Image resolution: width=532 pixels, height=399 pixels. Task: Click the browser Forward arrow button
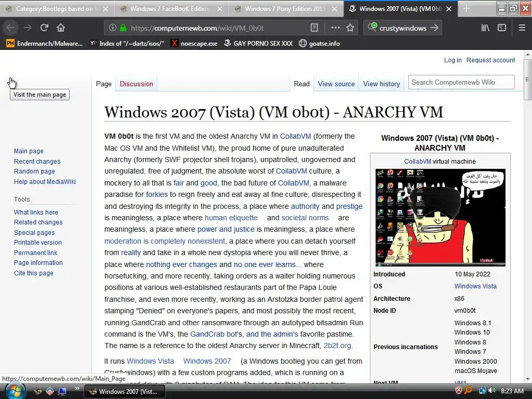28,28
